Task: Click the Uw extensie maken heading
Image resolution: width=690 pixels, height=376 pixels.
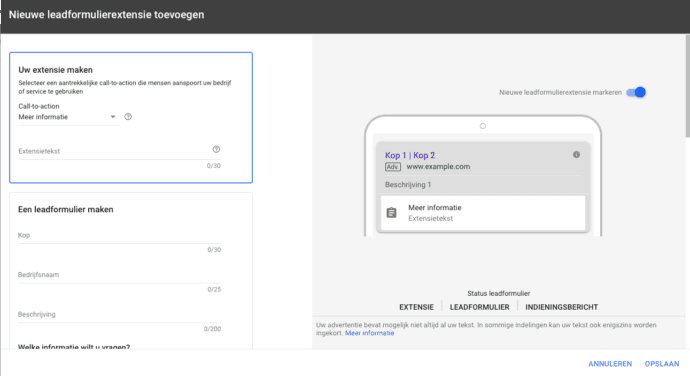Action: pyautogui.click(x=55, y=70)
